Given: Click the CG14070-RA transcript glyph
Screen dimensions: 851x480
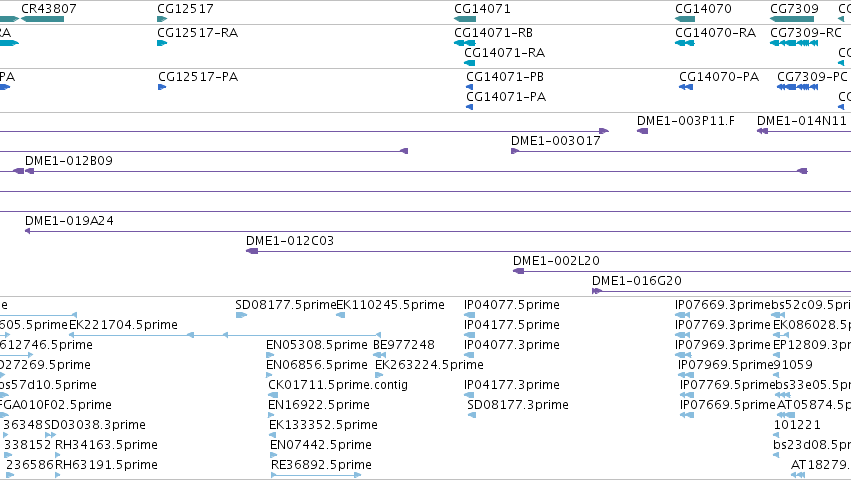Looking at the screenshot, I should [x=684, y=43].
